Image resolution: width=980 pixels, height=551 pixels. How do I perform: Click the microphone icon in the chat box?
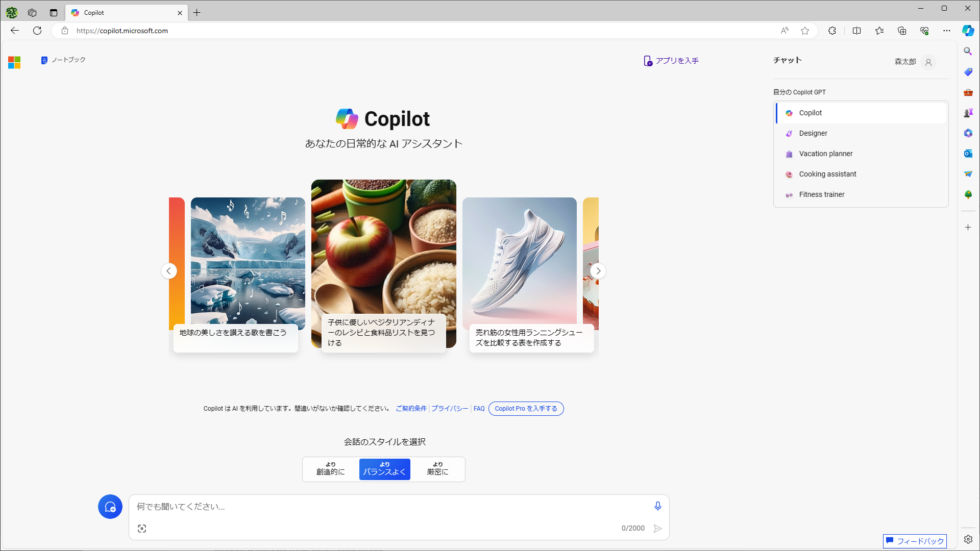[x=658, y=506]
